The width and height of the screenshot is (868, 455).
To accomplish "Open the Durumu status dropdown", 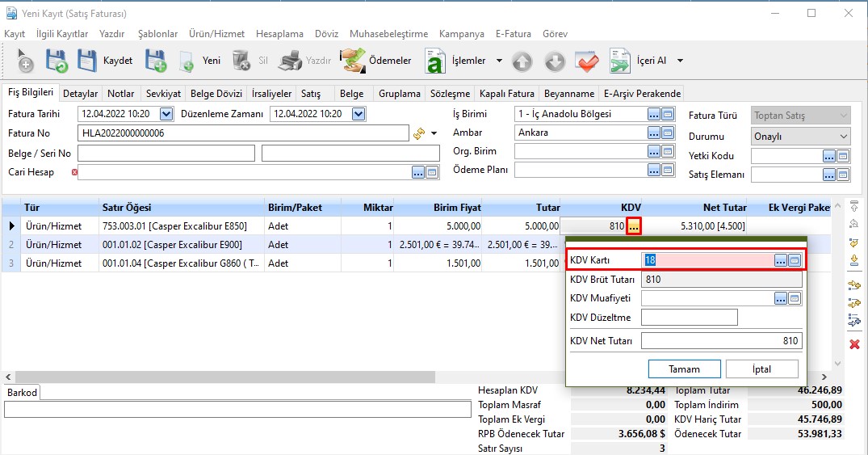I will click(x=844, y=137).
